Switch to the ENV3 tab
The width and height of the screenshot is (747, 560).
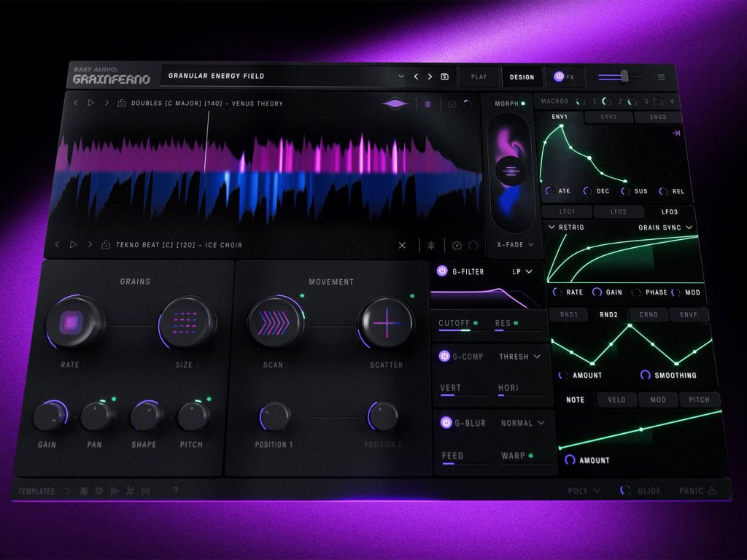pyautogui.click(x=658, y=117)
